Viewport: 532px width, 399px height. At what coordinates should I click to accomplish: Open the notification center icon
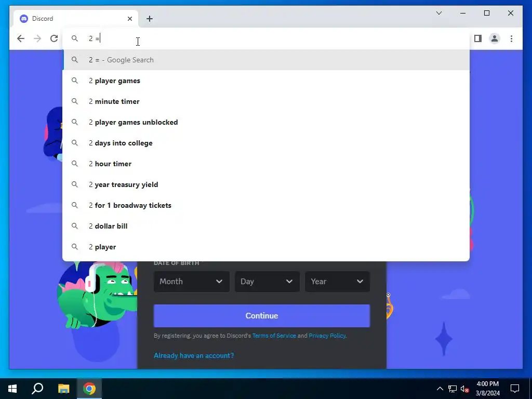point(515,389)
